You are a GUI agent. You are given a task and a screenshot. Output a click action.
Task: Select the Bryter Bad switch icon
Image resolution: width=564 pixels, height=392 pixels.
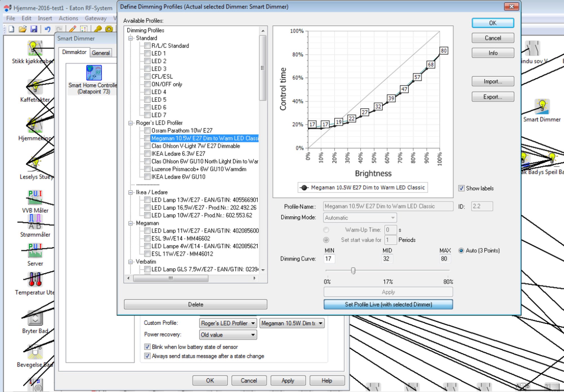35,318
